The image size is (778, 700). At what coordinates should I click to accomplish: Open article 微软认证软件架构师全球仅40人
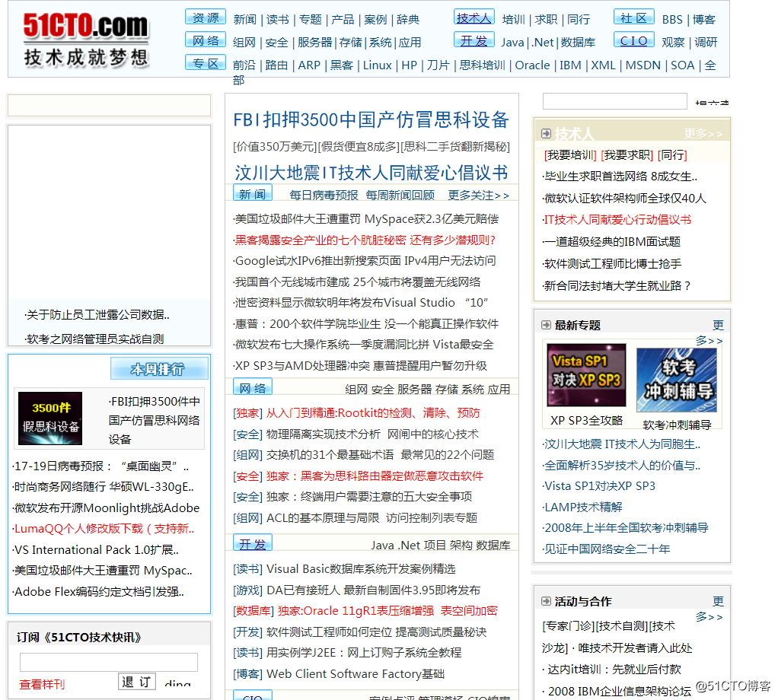[624, 199]
